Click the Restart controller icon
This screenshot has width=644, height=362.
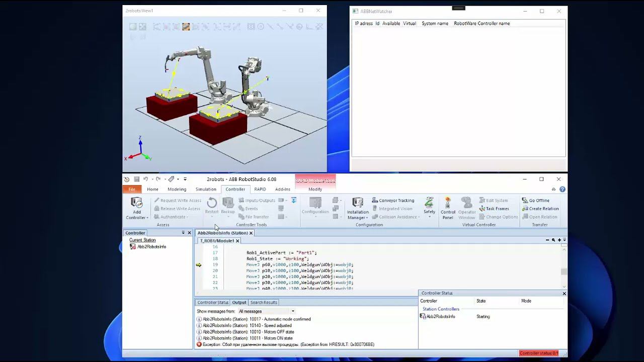212,203
